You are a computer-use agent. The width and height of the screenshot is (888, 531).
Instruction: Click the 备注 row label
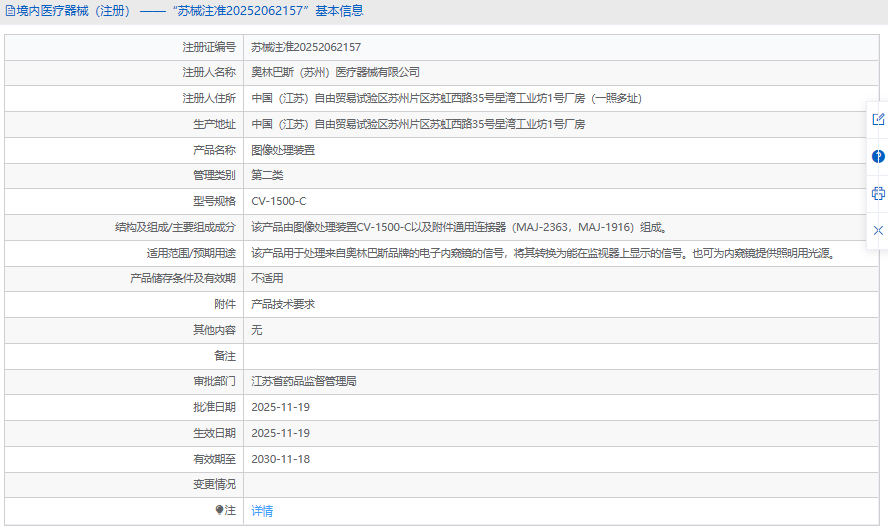[x=225, y=356]
